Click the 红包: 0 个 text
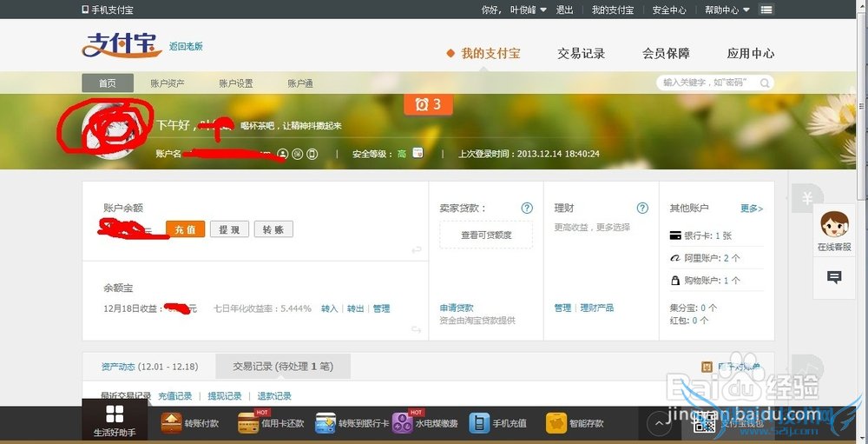The height and width of the screenshot is (444, 868). click(688, 321)
